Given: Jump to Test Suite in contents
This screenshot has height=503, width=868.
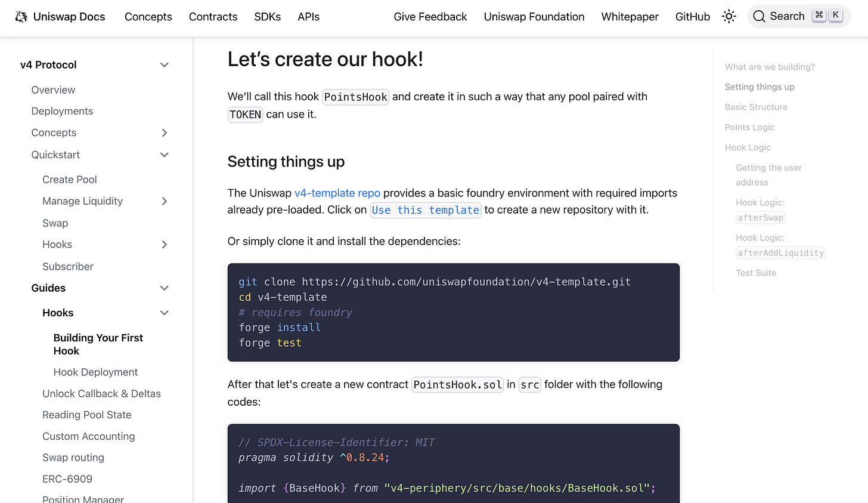Looking at the screenshot, I should tap(756, 273).
